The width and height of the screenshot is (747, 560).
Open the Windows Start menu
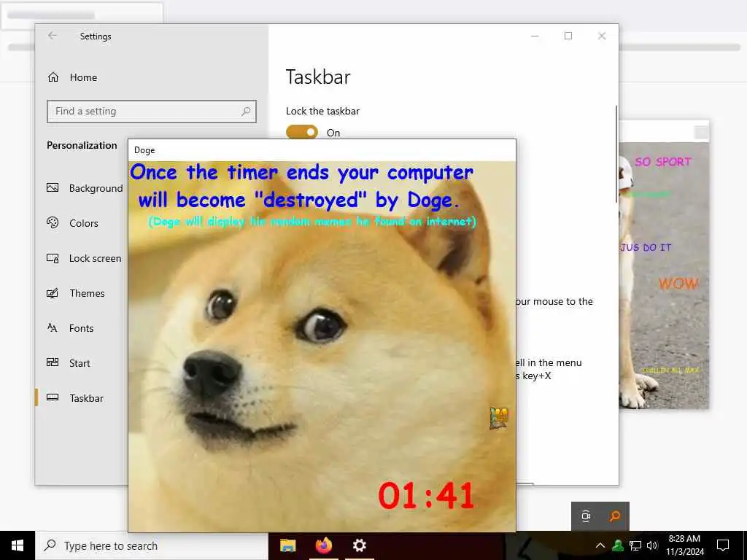click(18, 545)
